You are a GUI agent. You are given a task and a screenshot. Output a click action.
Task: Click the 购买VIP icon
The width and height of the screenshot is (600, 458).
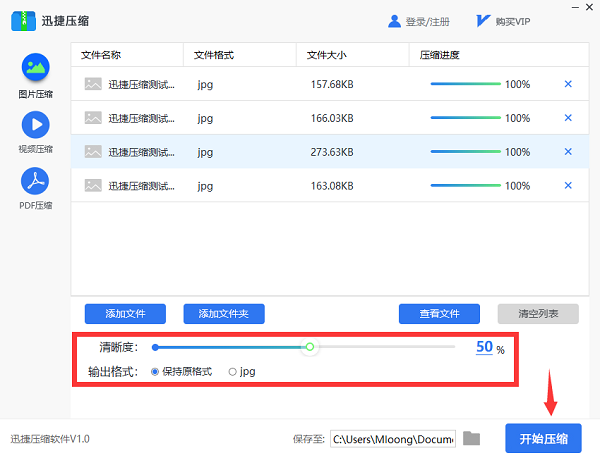(x=484, y=21)
